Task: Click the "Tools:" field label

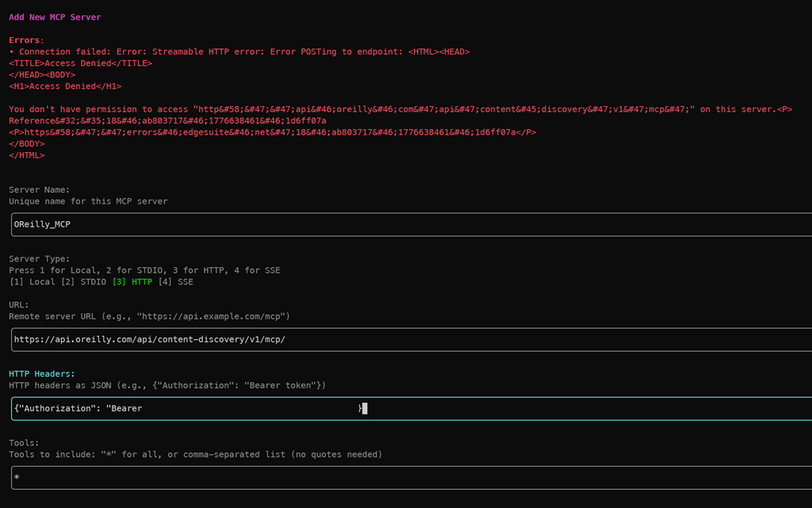Action: (x=24, y=443)
